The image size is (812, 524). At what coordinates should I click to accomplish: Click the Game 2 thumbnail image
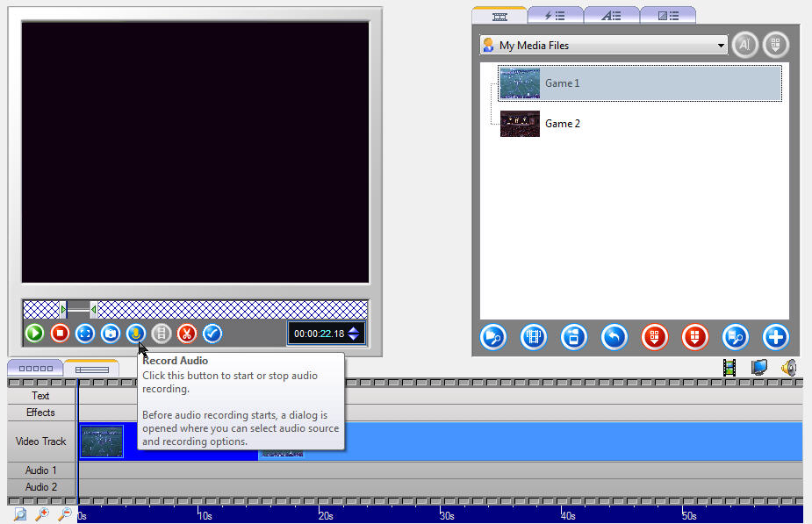click(520, 124)
